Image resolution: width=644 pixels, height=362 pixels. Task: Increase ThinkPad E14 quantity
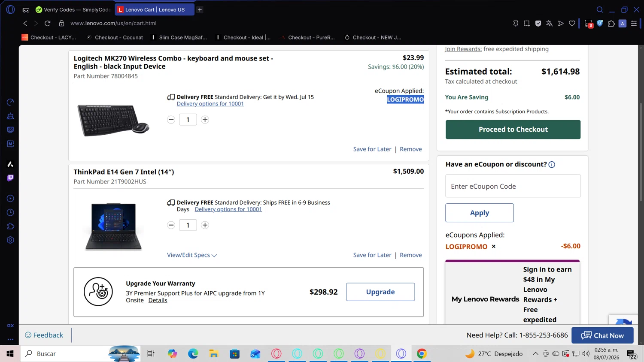(205, 225)
